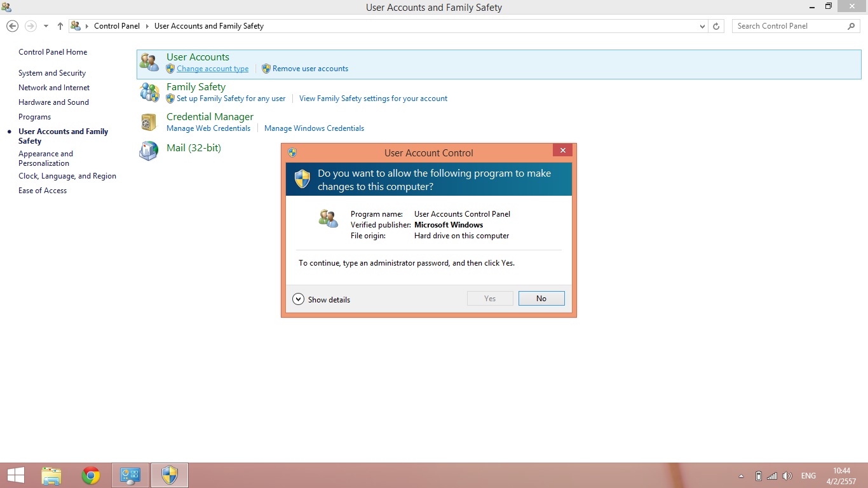This screenshot has height=488, width=868.
Task: Open Set up Family Safety for any user
Action: coord(231,98)
